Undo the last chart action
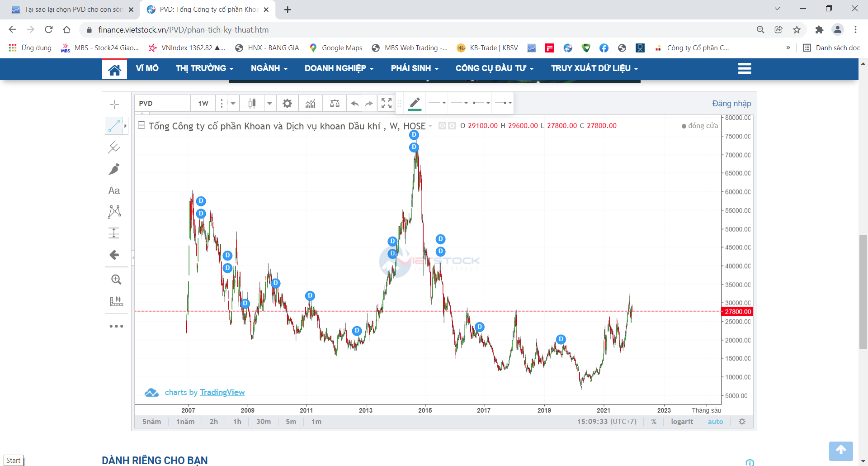This screenshot has width=868, height=466. 355,104
